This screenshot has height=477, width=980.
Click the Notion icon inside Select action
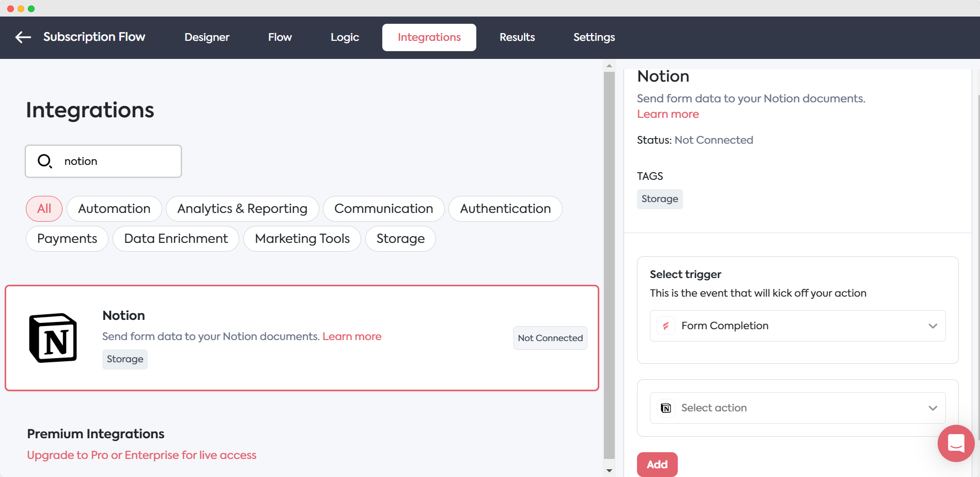pos(666,408)
